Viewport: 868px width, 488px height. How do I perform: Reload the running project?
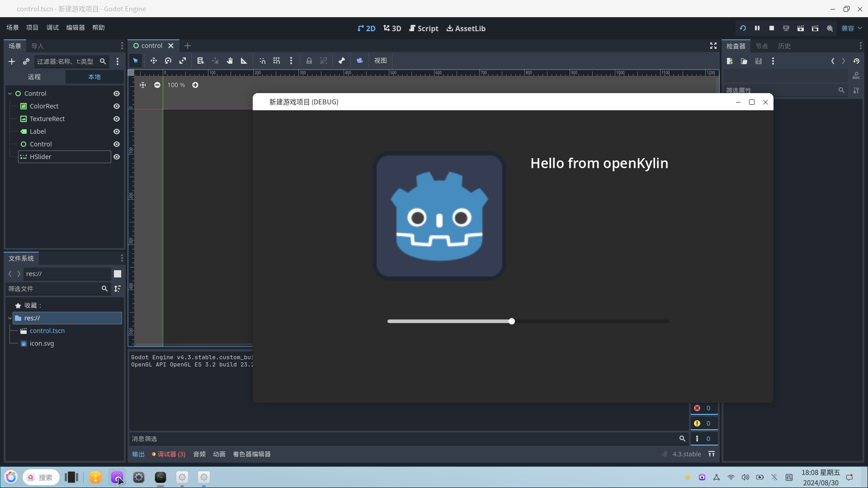click(743, 28)
